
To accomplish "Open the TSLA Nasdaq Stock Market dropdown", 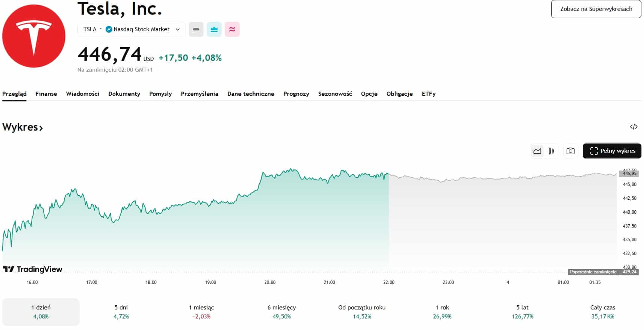I will 132,29.
